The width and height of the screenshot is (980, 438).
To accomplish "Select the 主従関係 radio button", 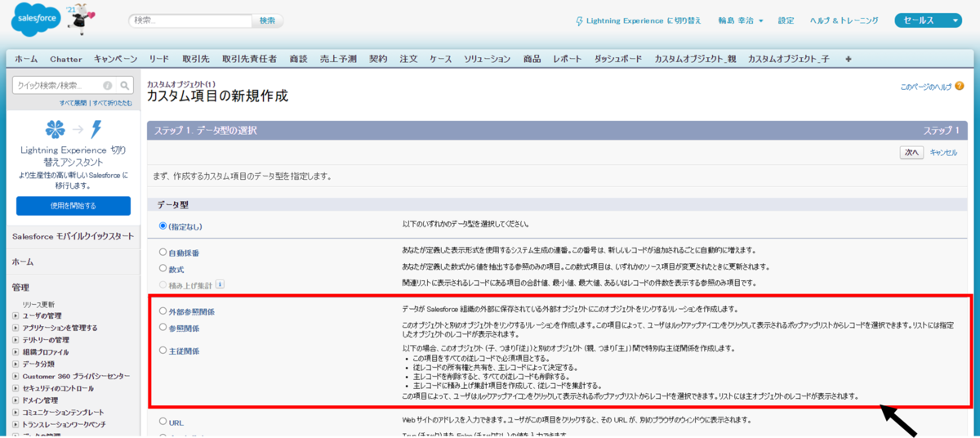I will (163, 351).
